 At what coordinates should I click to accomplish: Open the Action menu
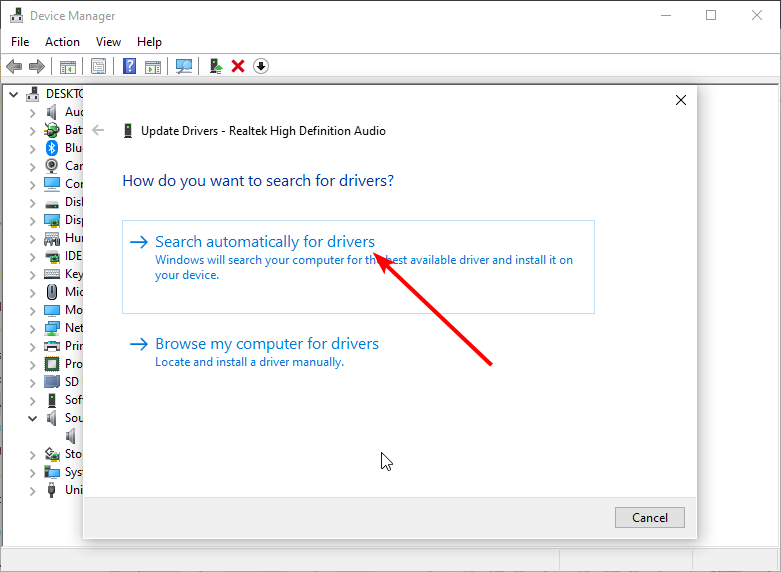pyautogui.click(x=62, y=42)
